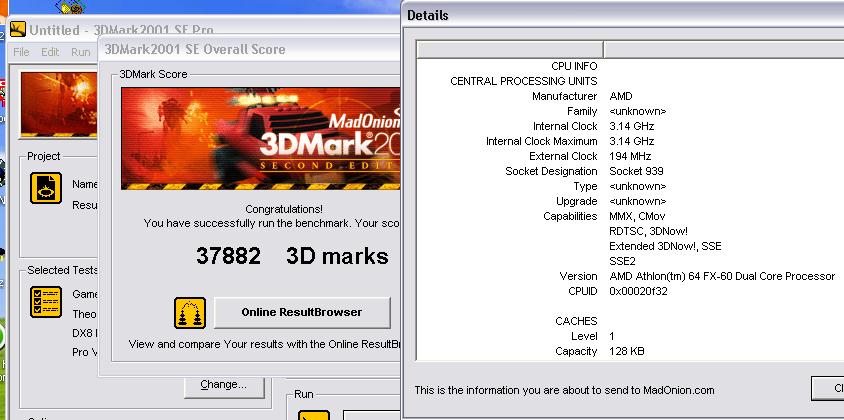Select the Athlon 64 FX-60 Version text
The height and width of the screenshot is (420, 844).
[722, 276]
